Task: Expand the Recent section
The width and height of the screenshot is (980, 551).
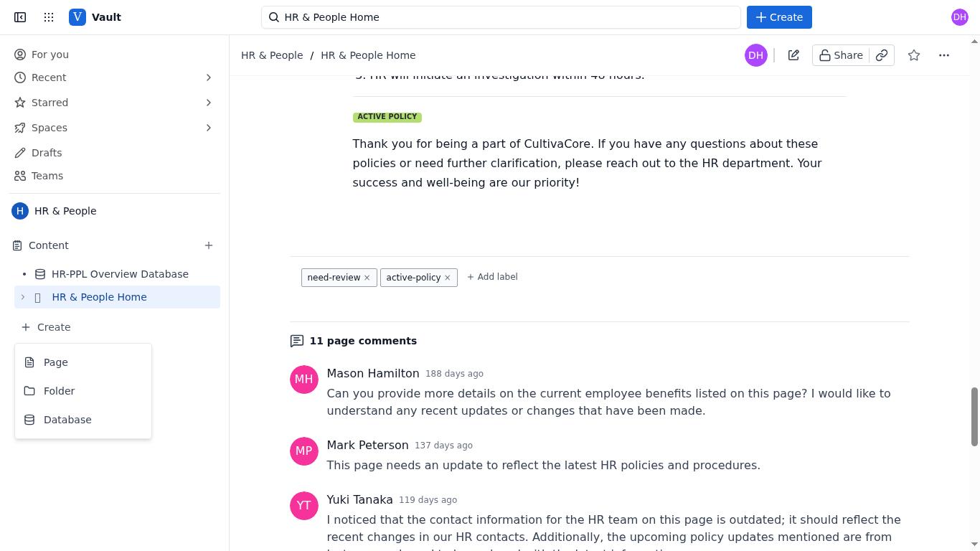Action: click(209, 77)
